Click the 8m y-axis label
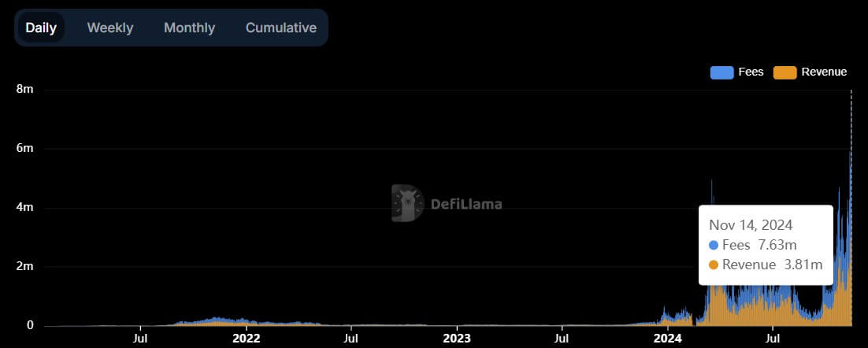The width and height of the screenshot is (868, 348). pyautogui.click(x=25, y=90)
